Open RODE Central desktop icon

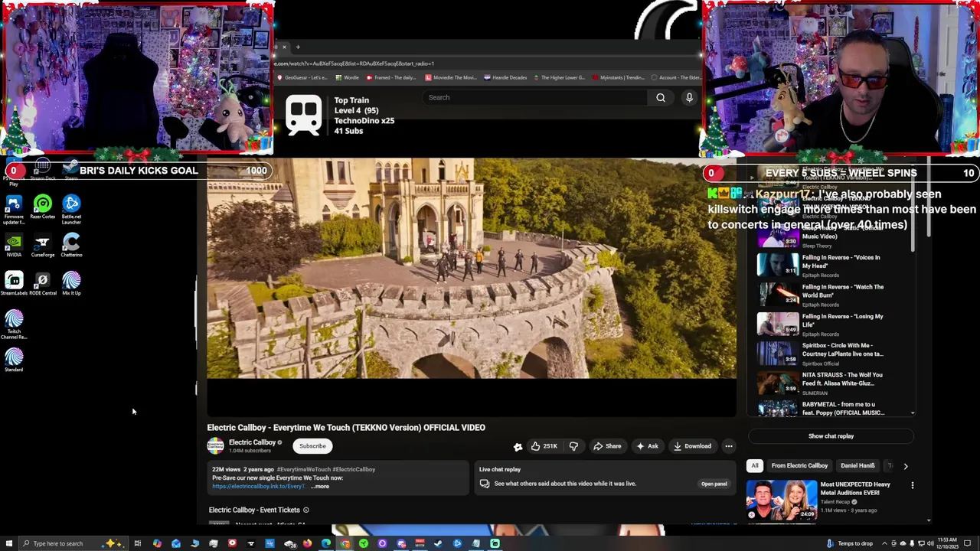click(x=43, y=284)
